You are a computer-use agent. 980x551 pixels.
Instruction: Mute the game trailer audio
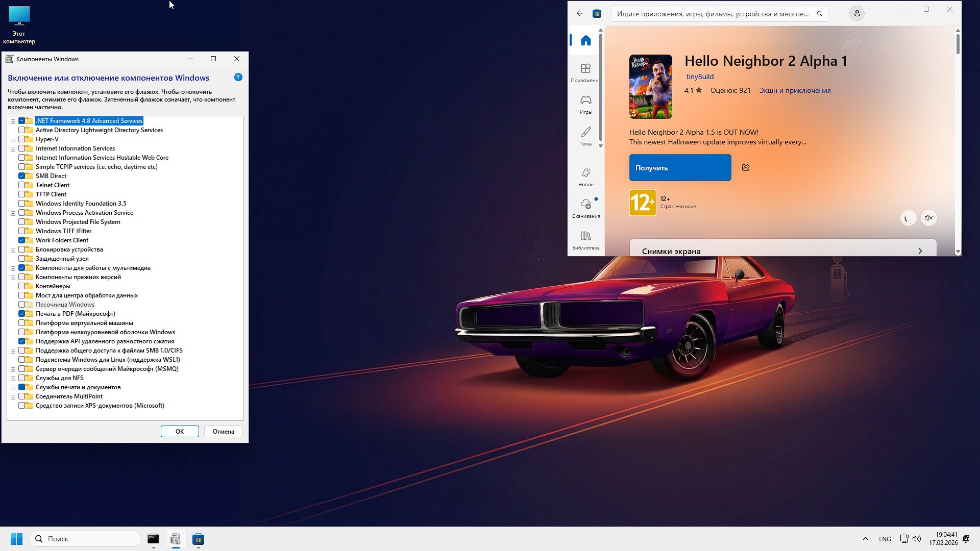tap(928, 218)
